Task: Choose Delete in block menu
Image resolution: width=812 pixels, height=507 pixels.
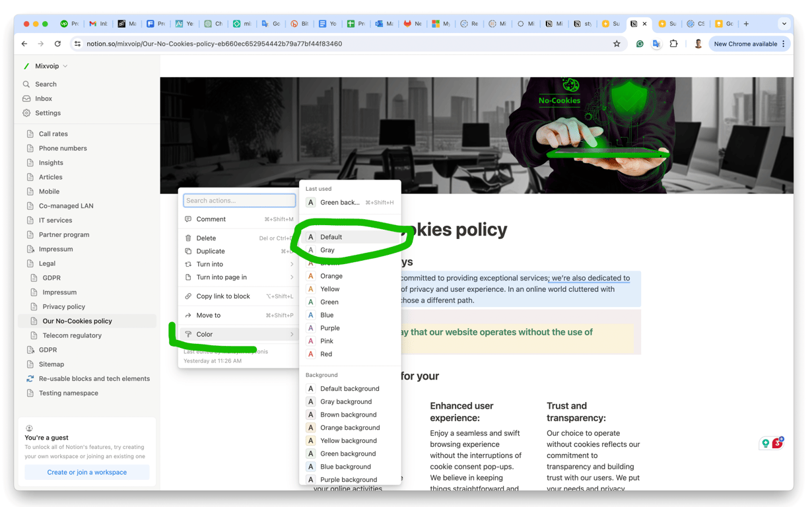Action: 239,238
